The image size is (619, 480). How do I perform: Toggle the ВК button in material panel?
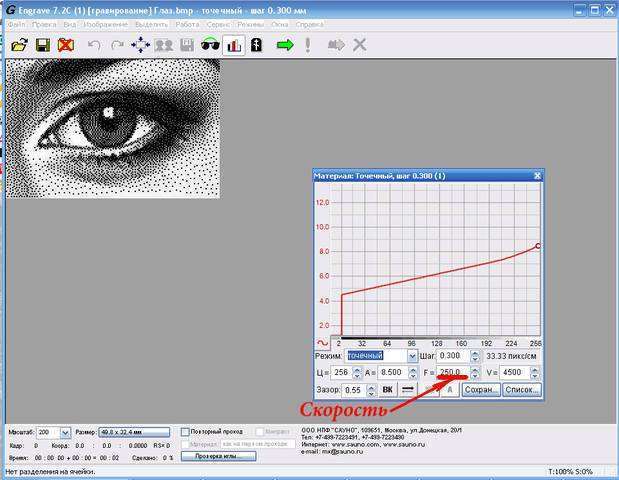[385, 389]
